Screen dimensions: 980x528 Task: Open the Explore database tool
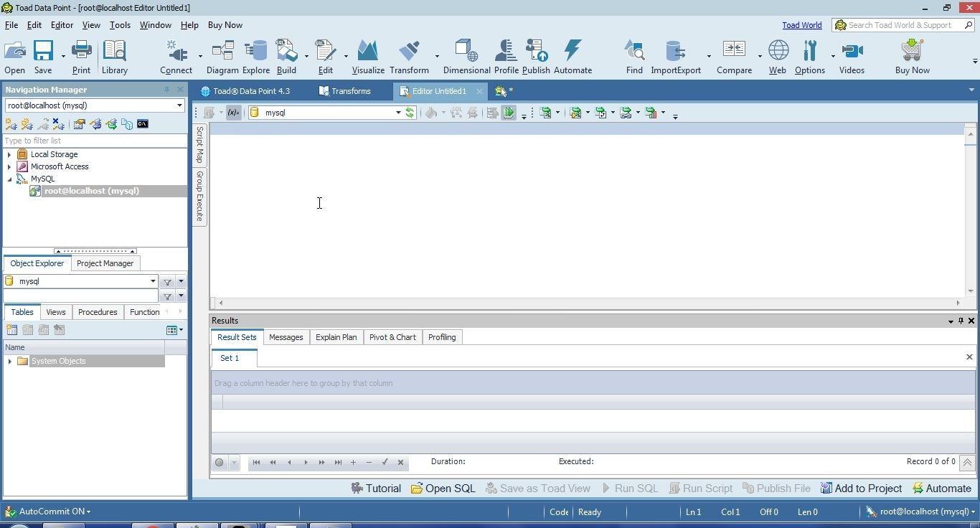pos(255,57)
